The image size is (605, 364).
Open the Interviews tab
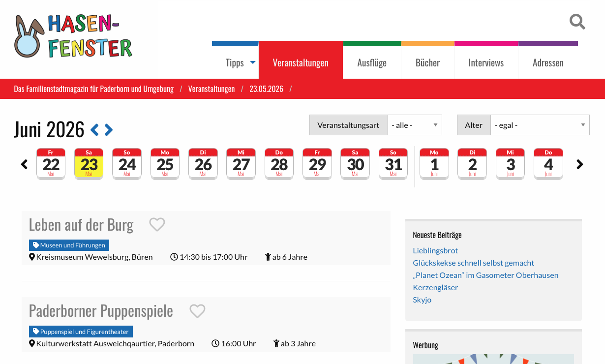pos(486,62)
